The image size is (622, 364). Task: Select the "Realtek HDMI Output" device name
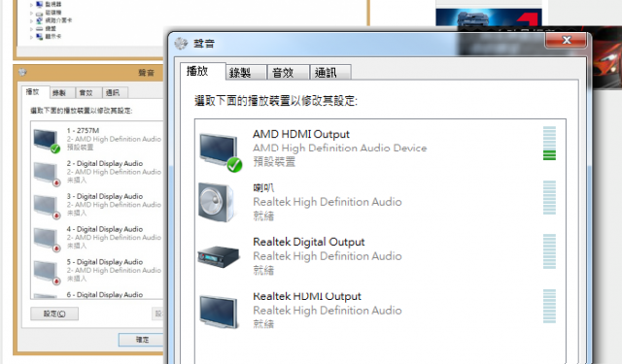tap(307, 296)
